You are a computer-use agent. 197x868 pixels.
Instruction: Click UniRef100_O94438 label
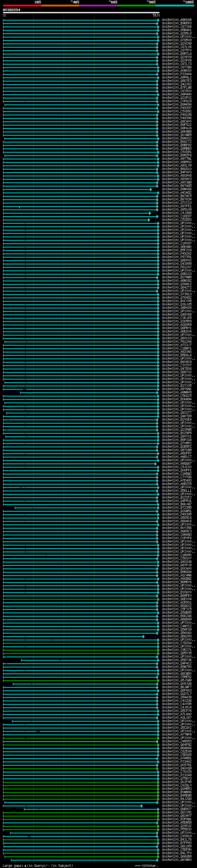click(x=177, y=697)
